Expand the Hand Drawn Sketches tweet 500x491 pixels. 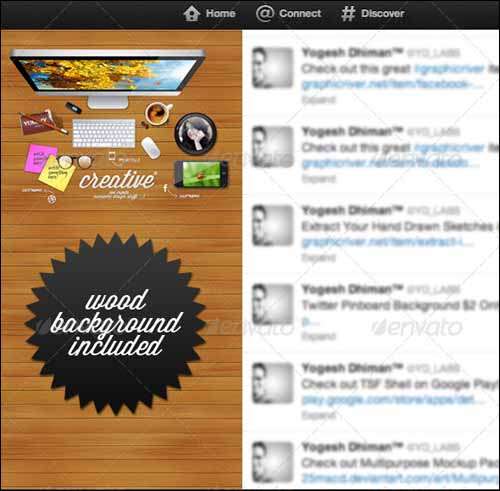click(x=319, y=257)
